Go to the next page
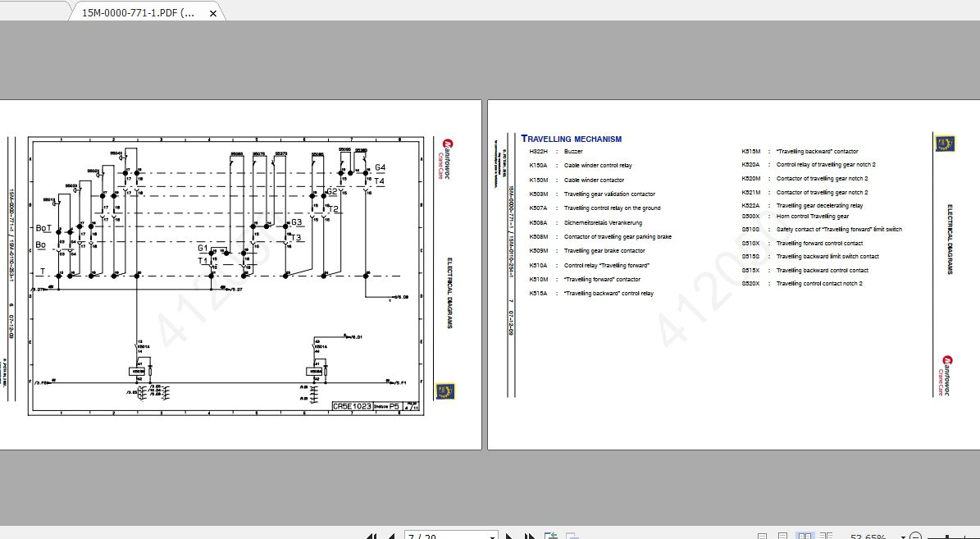This screenshot has height=539, width=980. click(x=508, y=537)
